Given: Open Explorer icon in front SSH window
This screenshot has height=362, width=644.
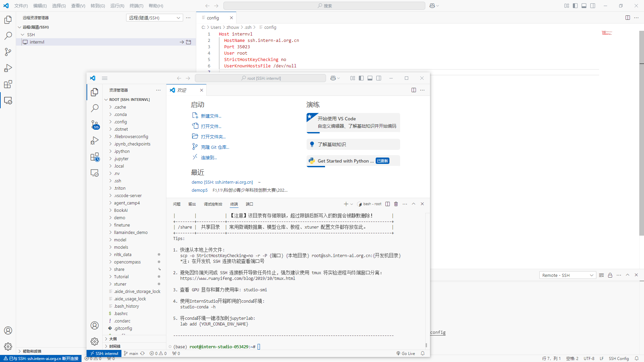Looking at the screenshot, I should pos(95,92).
